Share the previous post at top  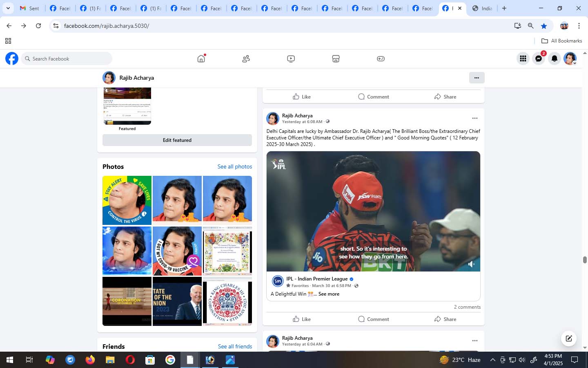pos(445,96)
